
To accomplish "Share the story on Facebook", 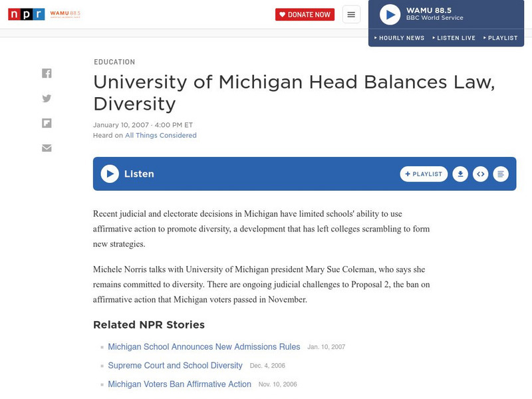I will [x=47, y=72].
